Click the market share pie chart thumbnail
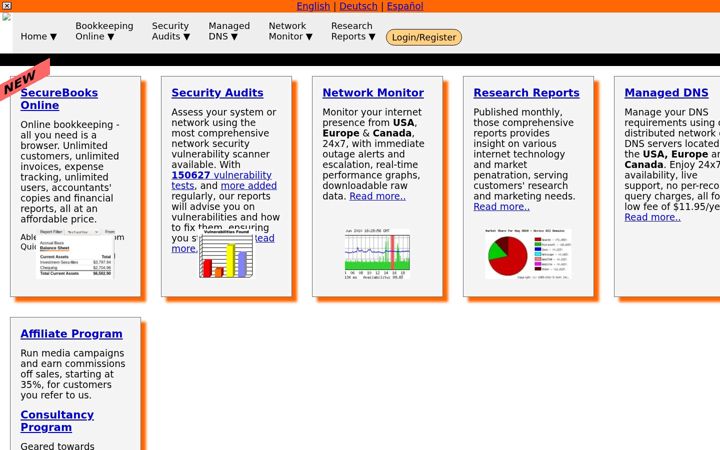This screenshot has width=720, height=450. (528, 254)
